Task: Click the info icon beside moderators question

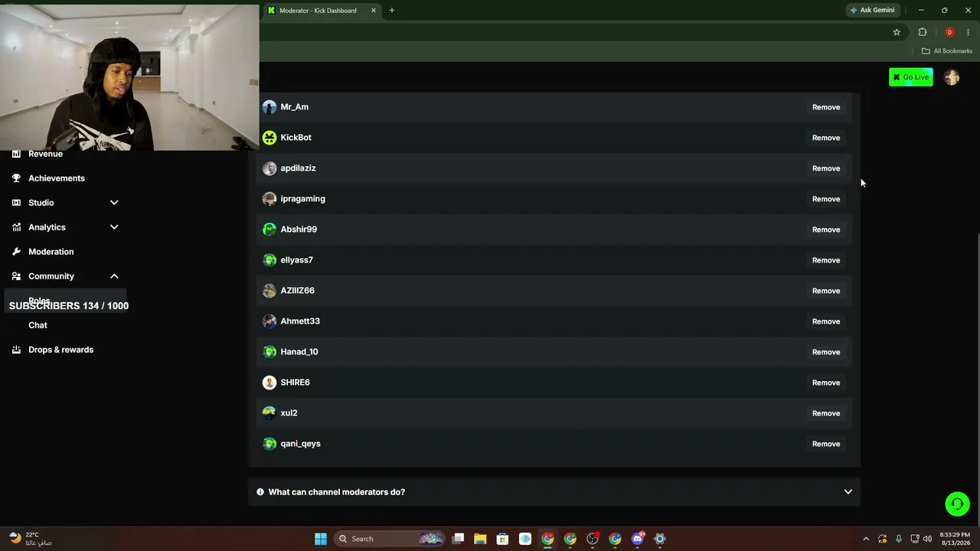Action: pos(260,492)
